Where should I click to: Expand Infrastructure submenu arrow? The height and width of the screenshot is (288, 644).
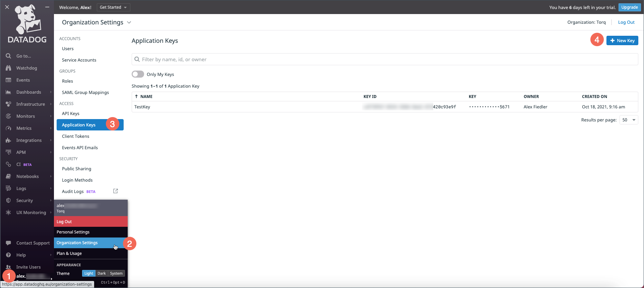pyautogui.click(x=51, y=104)
